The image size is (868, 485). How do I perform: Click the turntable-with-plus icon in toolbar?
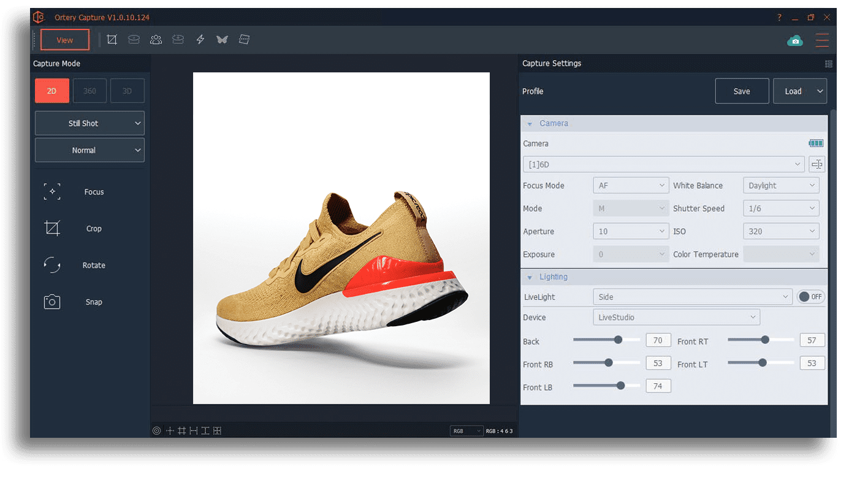point(178,40)
